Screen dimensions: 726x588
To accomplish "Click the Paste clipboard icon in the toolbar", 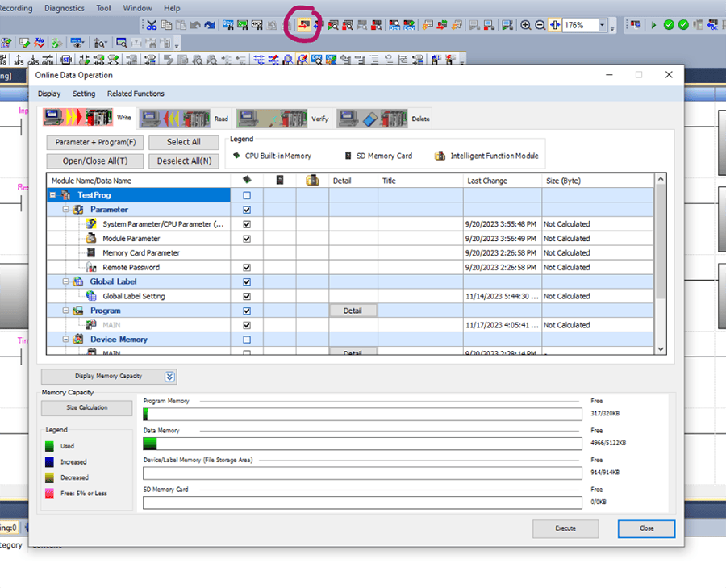I will [181, 25].
